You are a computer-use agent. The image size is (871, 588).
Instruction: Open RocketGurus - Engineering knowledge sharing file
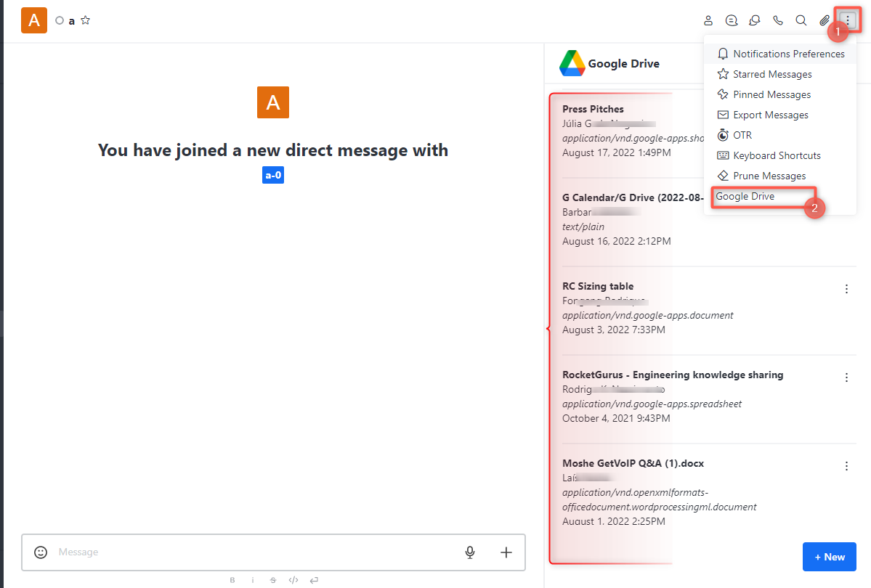(x=673, y=375)
